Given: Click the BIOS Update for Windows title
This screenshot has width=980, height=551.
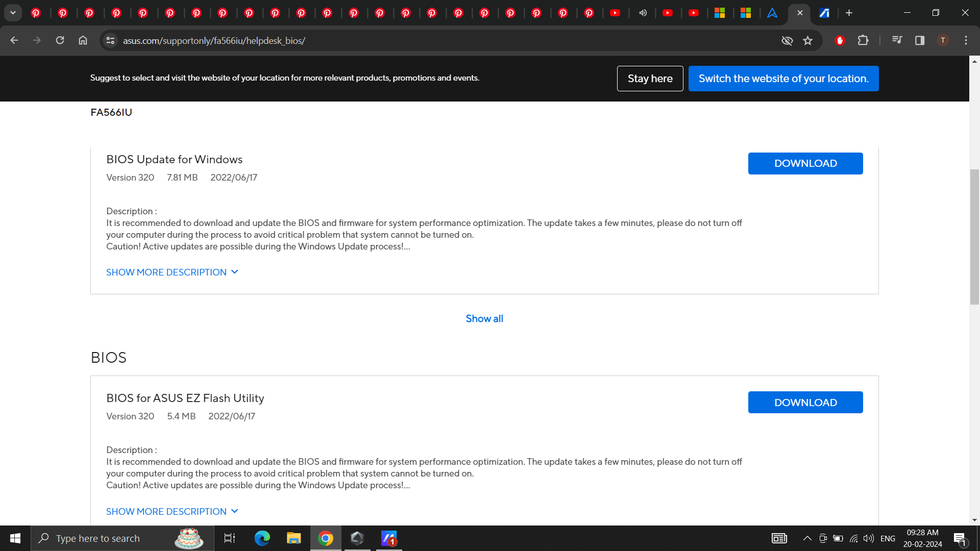Looking at the screenshot, I should coord(175,160).
